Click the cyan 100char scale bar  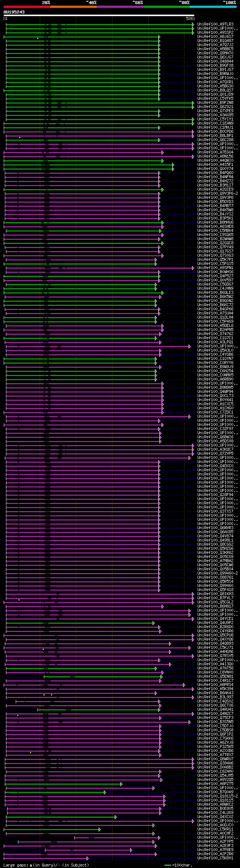click(168, 865)
